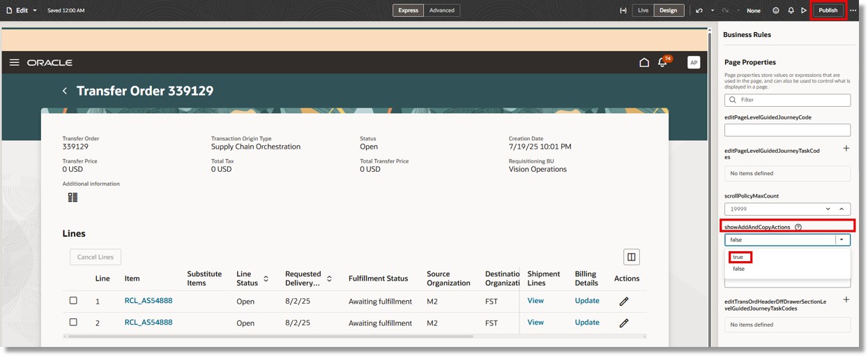This screenshot has width=868, height=356.
Task: Click the Oracle logo
Action: point(50,63)
